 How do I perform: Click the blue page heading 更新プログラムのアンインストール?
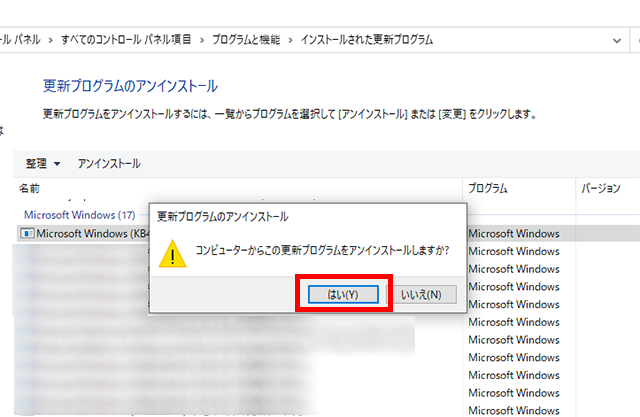point(131,86)
